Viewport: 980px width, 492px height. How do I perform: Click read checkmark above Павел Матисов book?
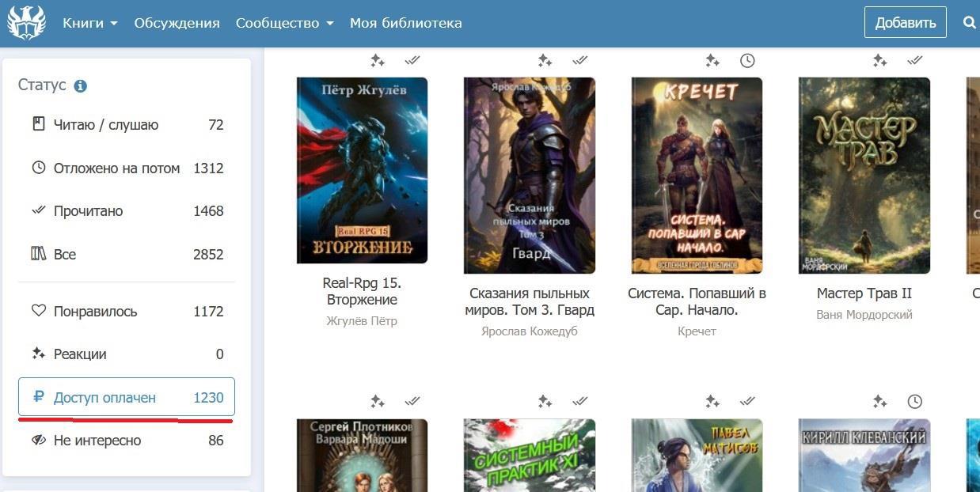pyautogui.click(x=747, y=401)
